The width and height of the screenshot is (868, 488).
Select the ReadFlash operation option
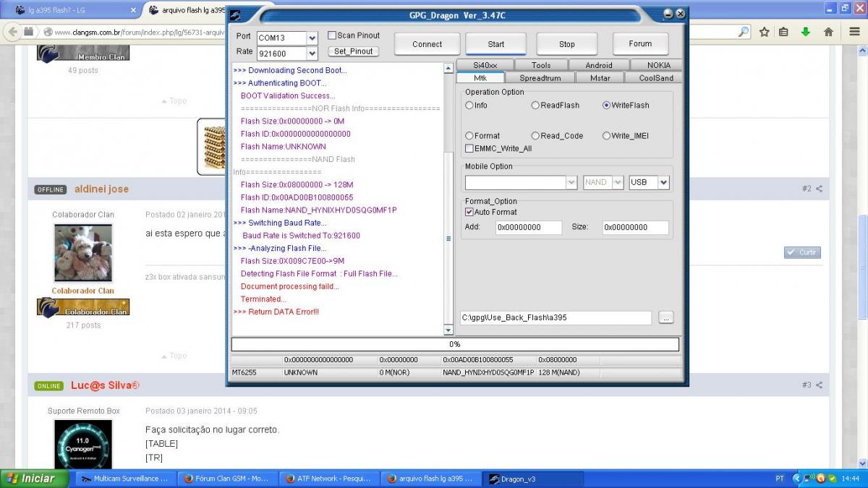(535, 106)
